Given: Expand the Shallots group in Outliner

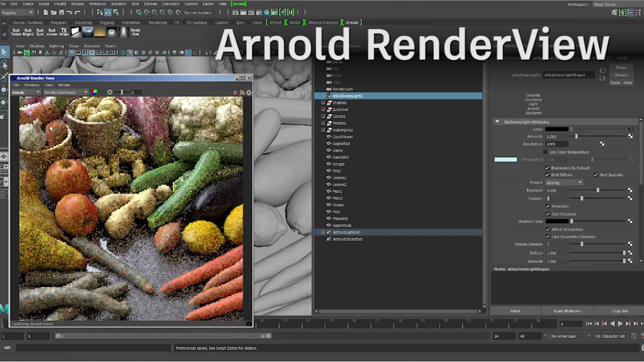Looking at the screenshot, I should tap(323, 103).
